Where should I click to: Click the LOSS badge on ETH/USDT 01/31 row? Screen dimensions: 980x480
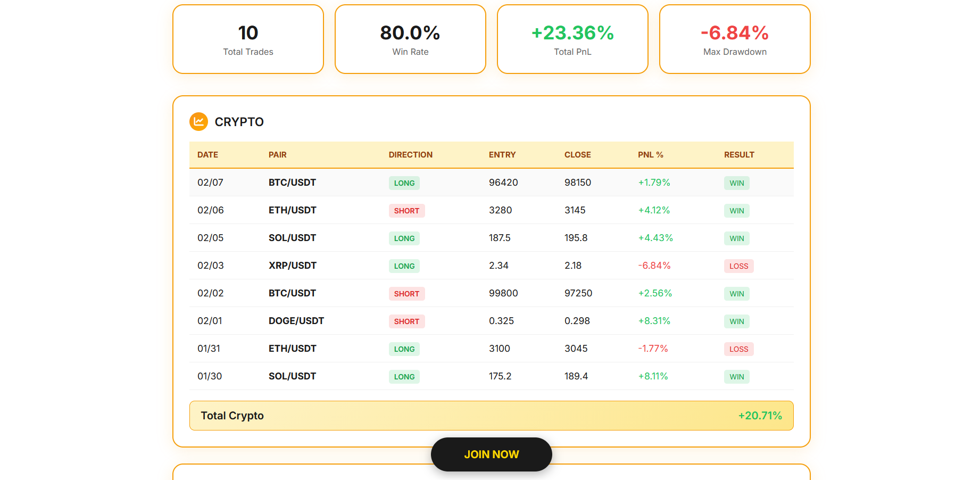[738, 349]
